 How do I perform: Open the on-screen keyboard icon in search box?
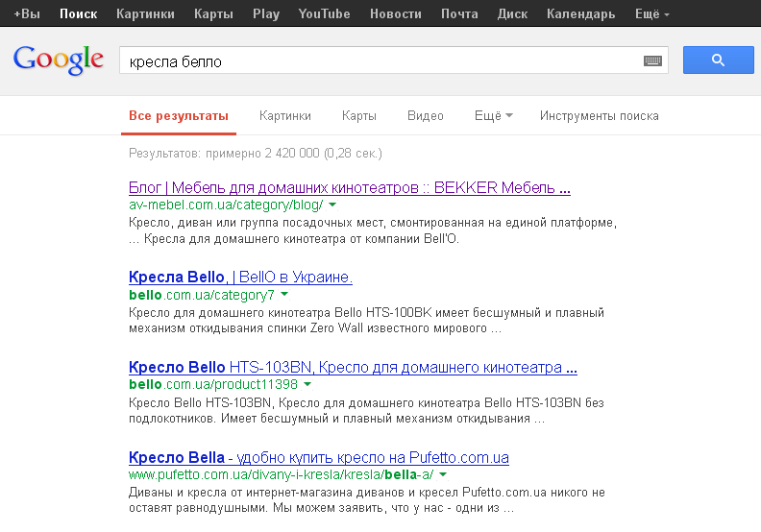(652, 60)
